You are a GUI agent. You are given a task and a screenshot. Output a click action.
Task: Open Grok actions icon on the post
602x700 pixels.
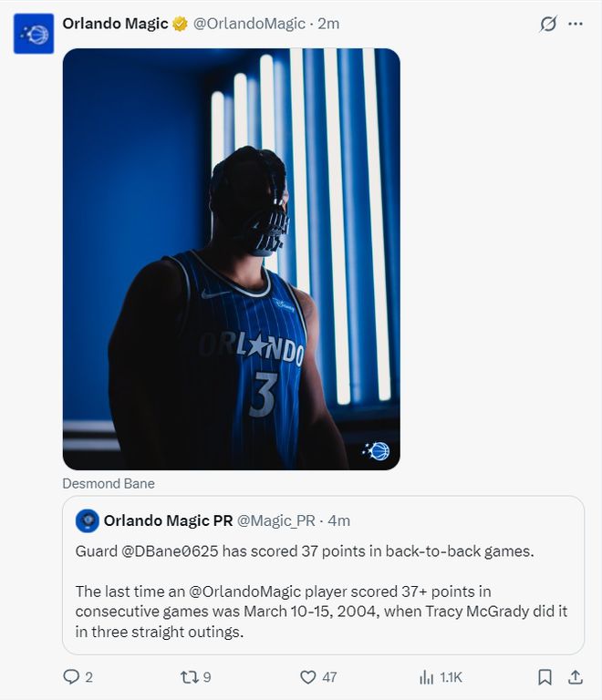coord(547,24)
